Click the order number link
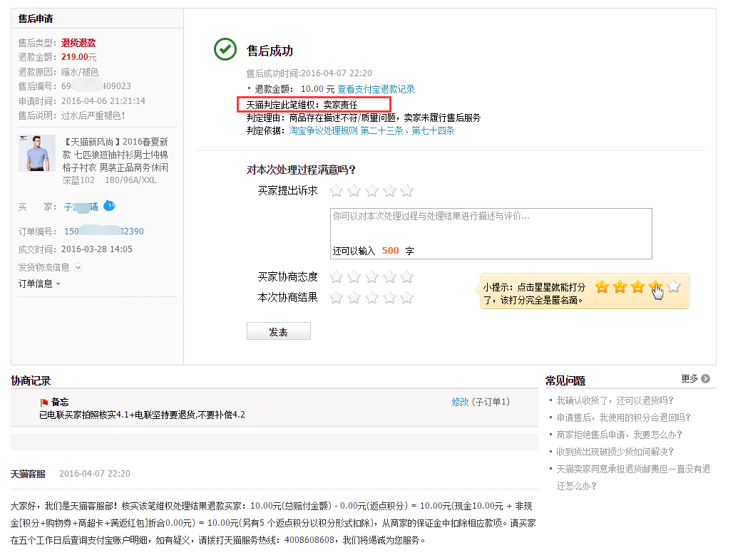 [x=104, y=231]
